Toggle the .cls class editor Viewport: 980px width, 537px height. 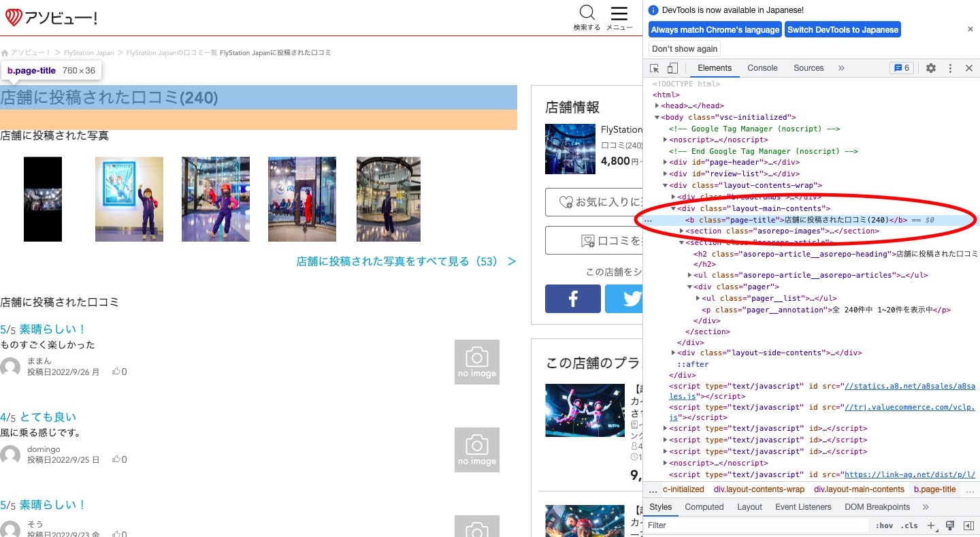[x=909, y=525]
